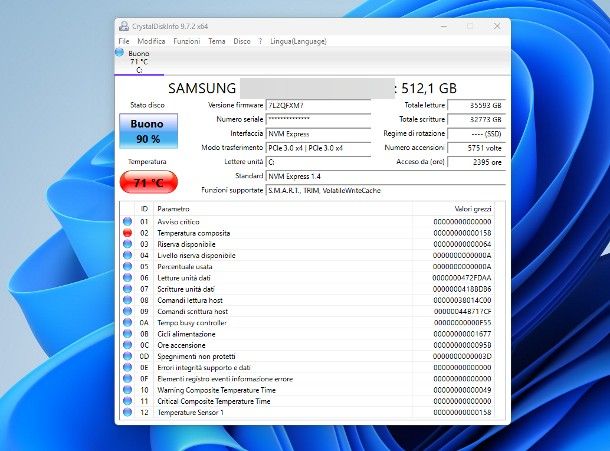The height and width of the screenshot is (451, 610).
Task: Click the CrystalDiskInfo app icon in title bar
Action: click(124, 26)
